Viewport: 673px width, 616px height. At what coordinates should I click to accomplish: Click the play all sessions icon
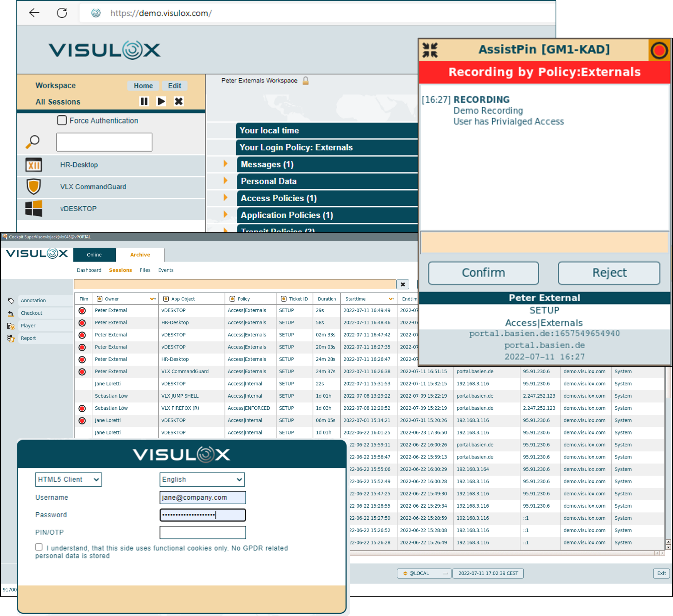coord(161,101)
